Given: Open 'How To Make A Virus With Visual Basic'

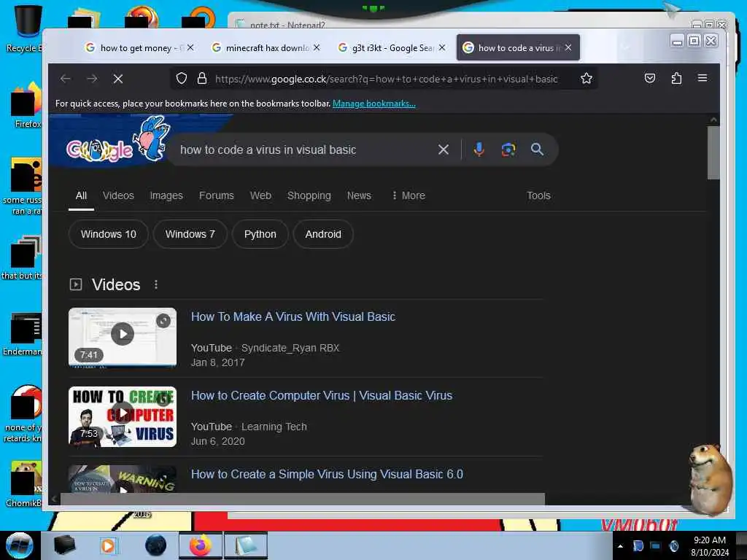Looking at the screenshot, I should (x=293, y=317).
